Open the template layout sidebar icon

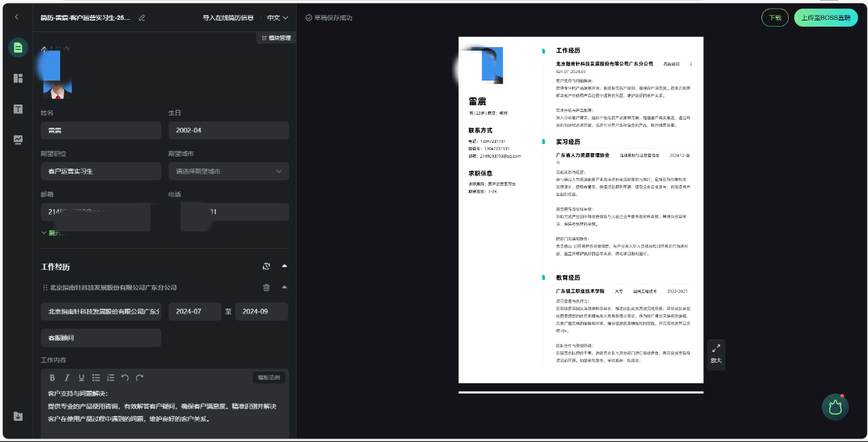coord(18,78)
